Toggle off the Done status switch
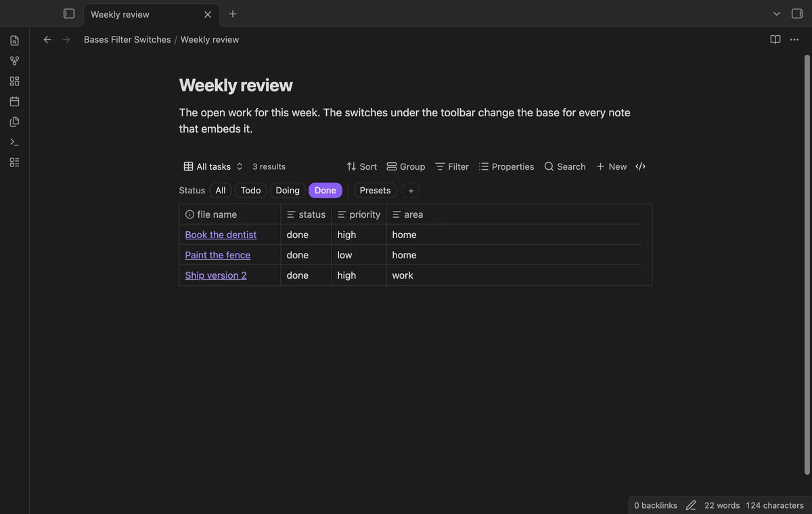This screenshot has width=812, height=514. click(325, 191)
